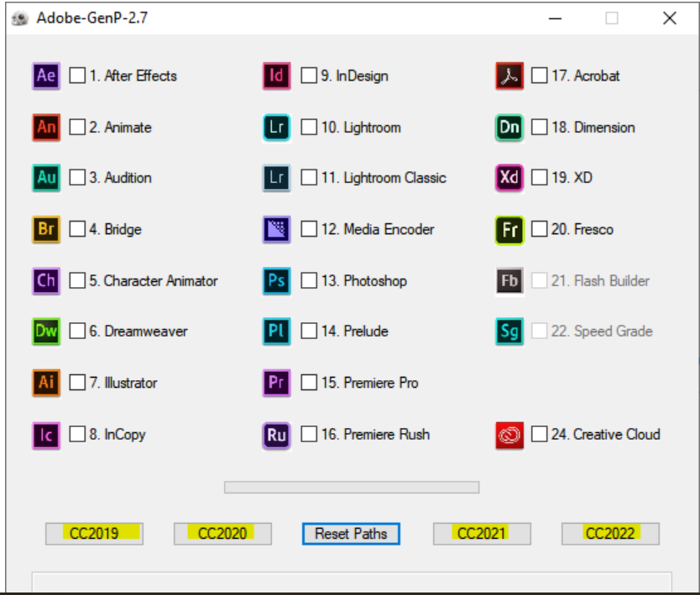Click the Bridge Br icon
The image size is (700, 595).
pos(46,229)
